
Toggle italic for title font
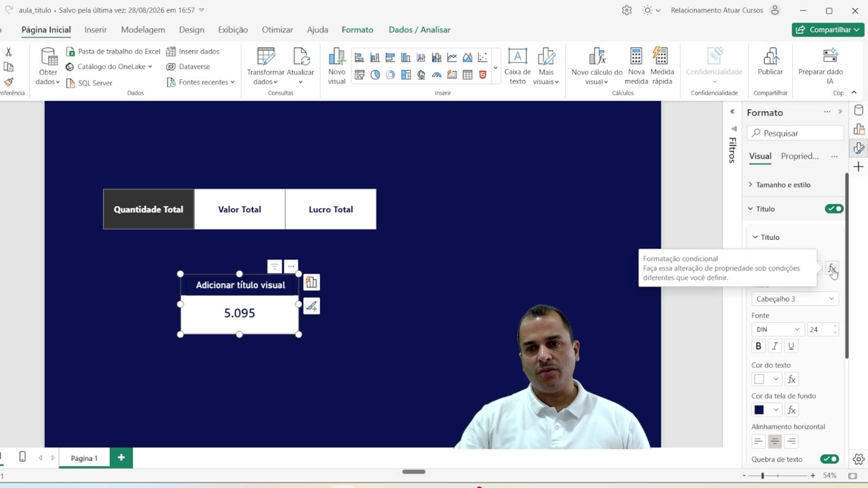774,346
